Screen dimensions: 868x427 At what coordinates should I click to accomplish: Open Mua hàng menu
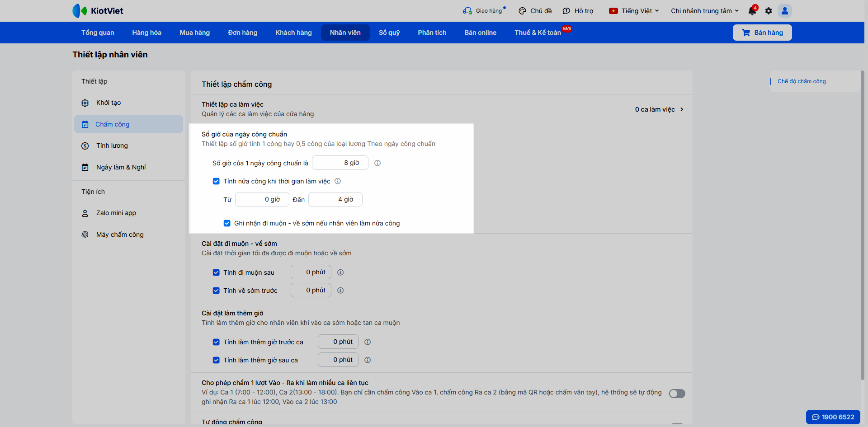(x=195, y=33)
